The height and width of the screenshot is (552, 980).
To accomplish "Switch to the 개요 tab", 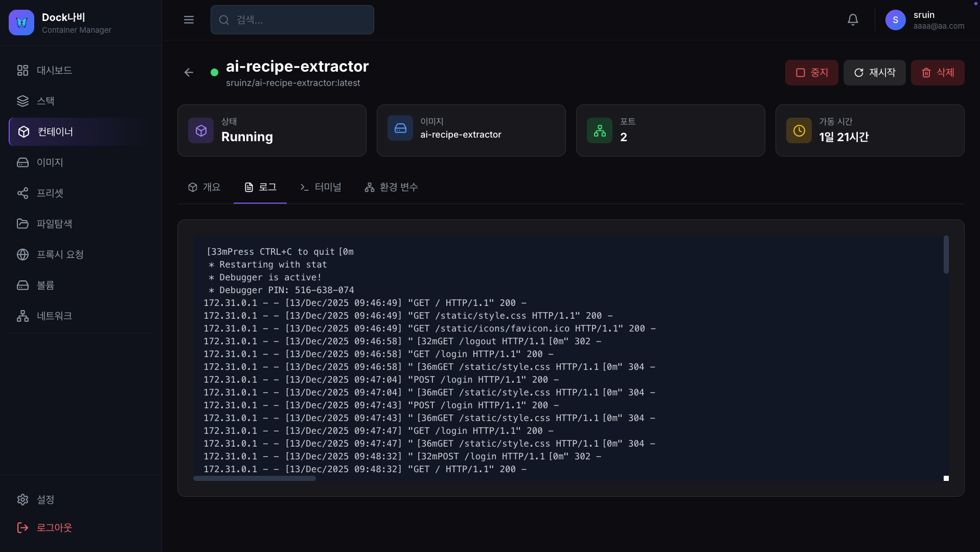I will [x=204, y=187].
